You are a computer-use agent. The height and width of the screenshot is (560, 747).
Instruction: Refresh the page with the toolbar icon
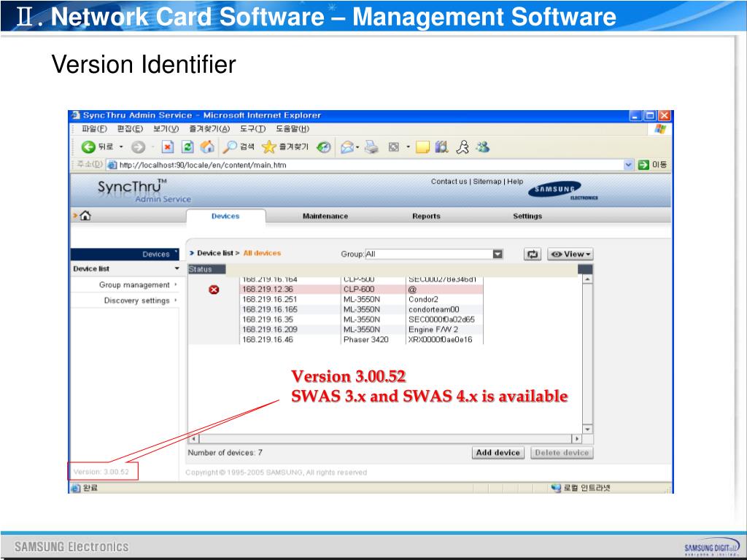[x=187, y=147]
